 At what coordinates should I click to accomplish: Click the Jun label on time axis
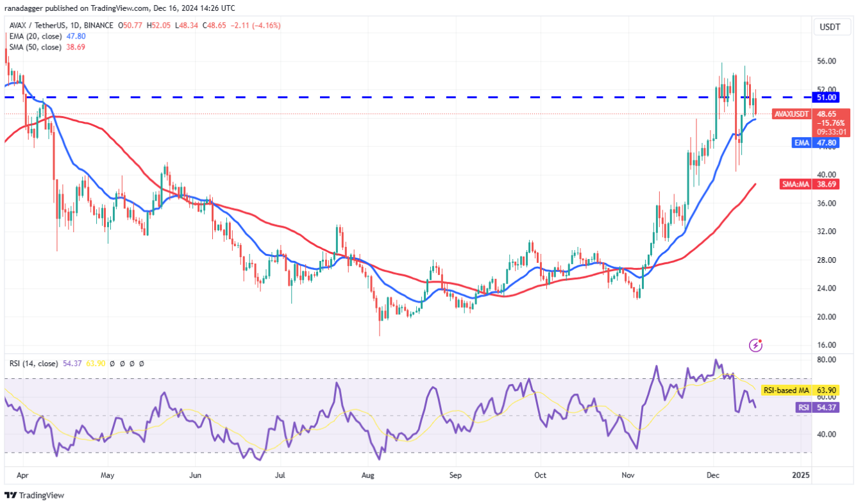(x=196, y=476)
